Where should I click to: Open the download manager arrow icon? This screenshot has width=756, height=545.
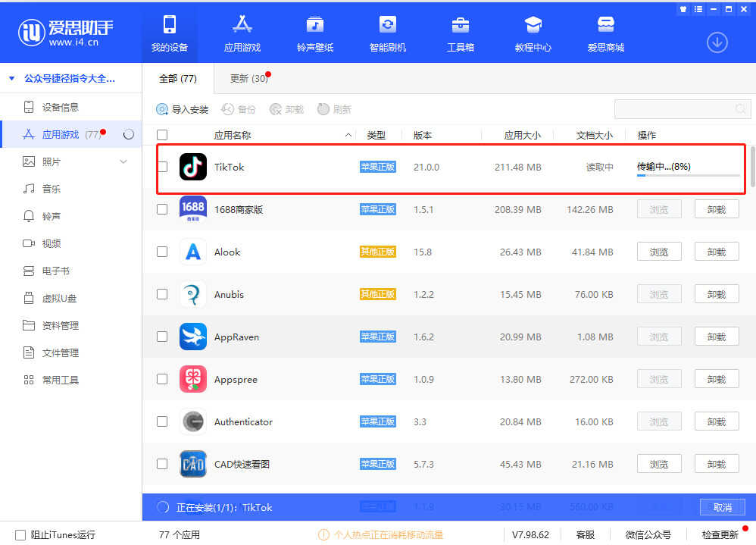click(717, 43)
